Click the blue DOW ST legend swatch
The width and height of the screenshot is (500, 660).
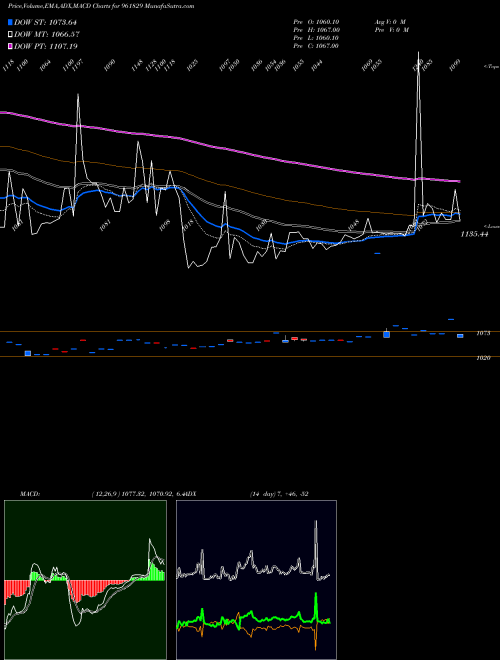click(x=11, y=22)
